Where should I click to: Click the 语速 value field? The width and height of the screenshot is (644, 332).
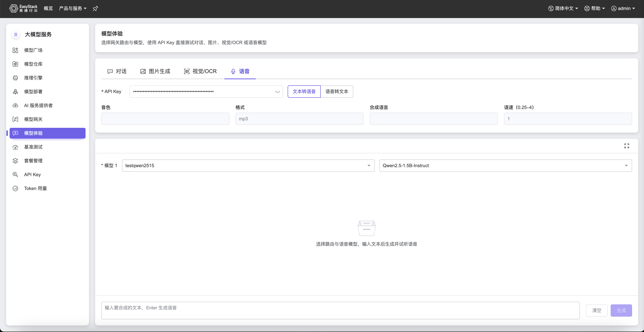568,119
